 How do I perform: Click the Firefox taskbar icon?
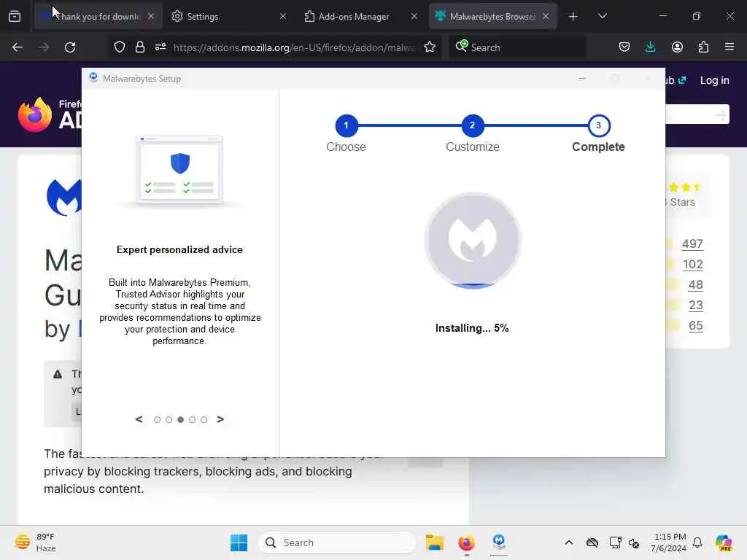pyautogui.click(x=466, y=542)
